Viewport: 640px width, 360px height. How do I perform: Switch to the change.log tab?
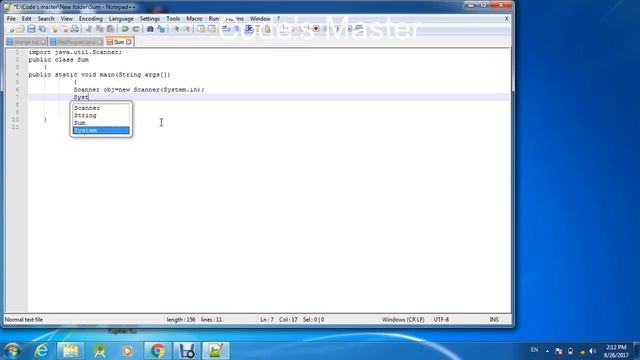(27, 42)
